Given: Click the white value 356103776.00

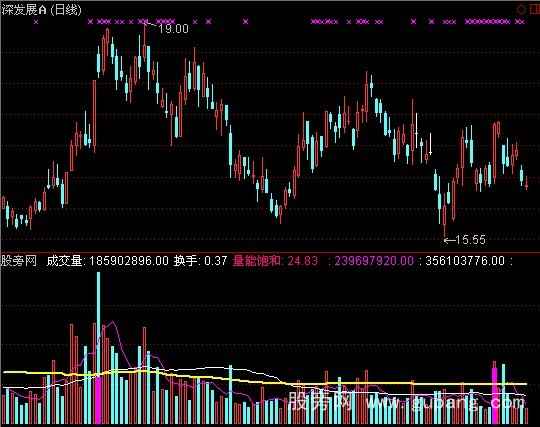Looking at the screenshot, I should [465, 261].
